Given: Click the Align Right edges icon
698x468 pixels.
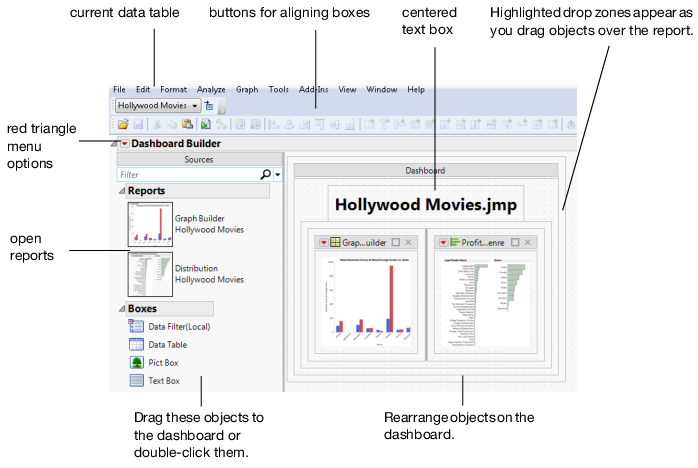Looking at the screenshot, I should pos(304,125).
